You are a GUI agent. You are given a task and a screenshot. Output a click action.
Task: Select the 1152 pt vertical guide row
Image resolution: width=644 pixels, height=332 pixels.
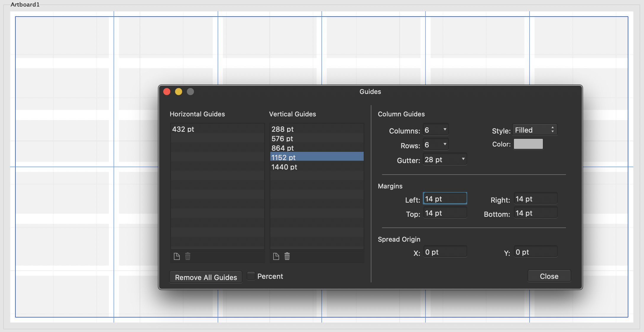coord(317,157)
